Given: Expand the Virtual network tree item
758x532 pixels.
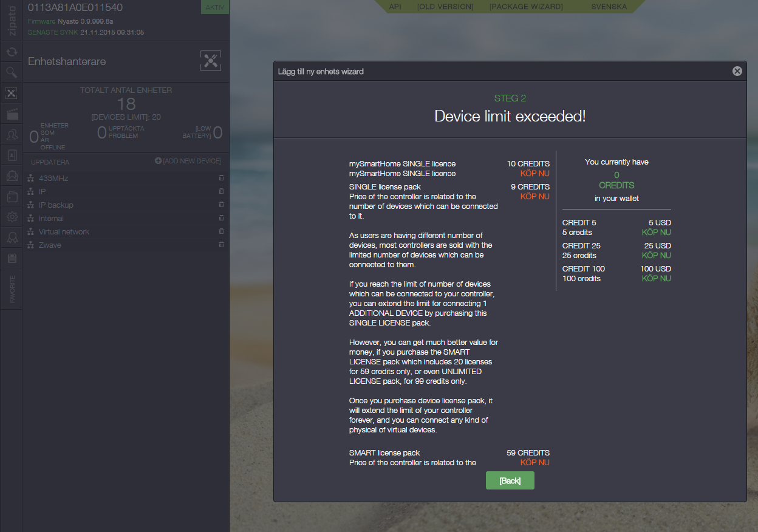Looking at the screenshot, I should [x=64, y=231].
